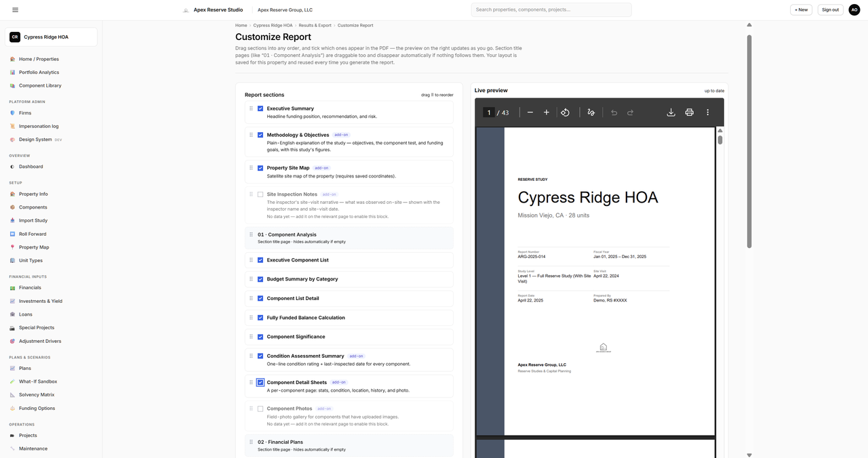Go to Home breadcrumb link

click(x=241, y=25)
